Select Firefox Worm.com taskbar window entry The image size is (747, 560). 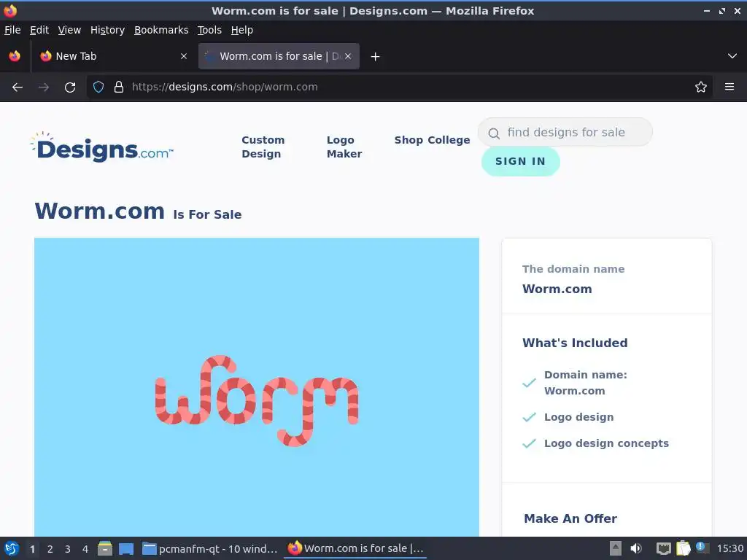(x=355, y=548)
